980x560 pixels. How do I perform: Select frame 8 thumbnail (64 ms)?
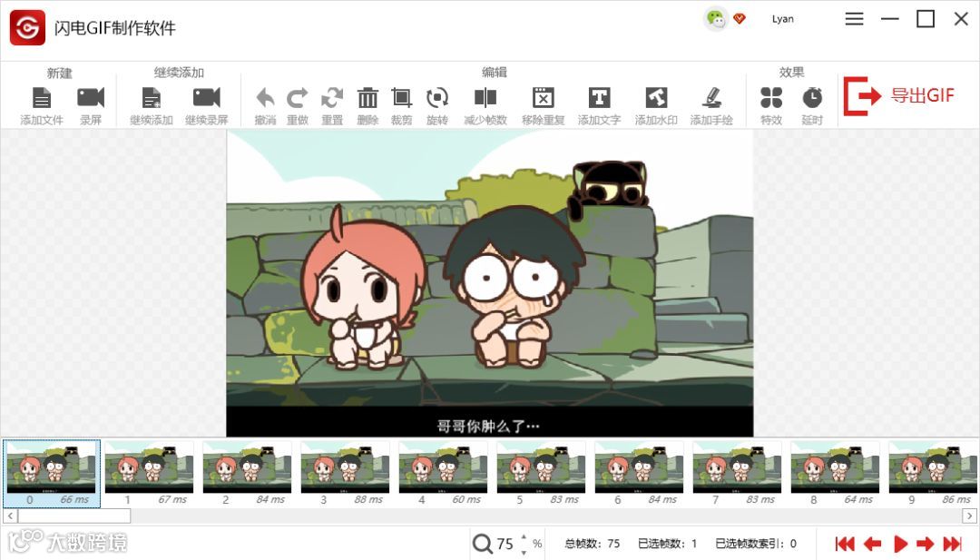(837, 473)
